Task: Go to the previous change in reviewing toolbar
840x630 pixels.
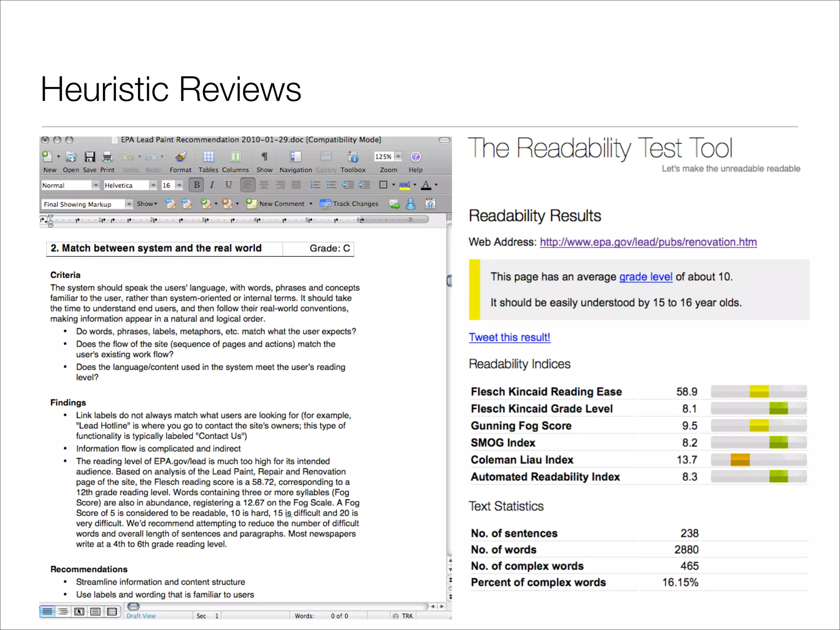Action: pos(170,203)
